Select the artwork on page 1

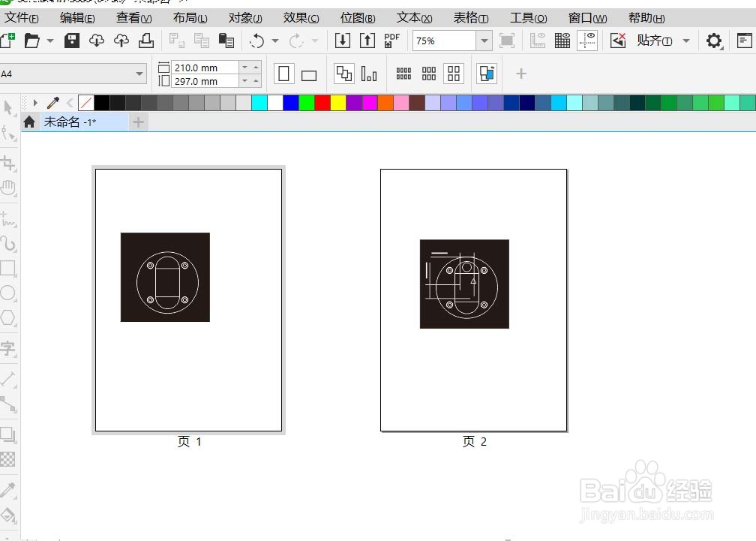165,277
